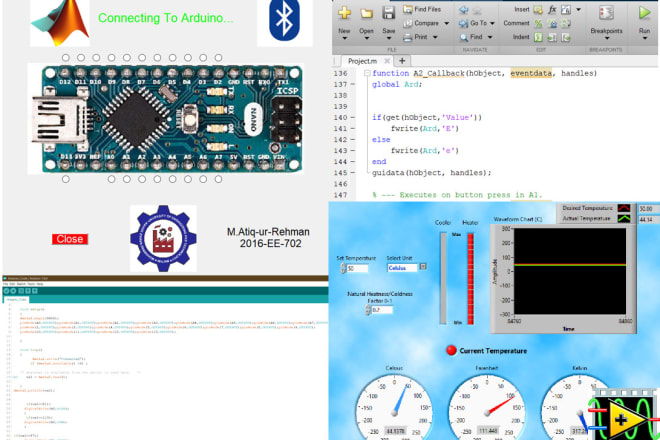Click the Actual Temperature green legend swatch

(624, 219)
